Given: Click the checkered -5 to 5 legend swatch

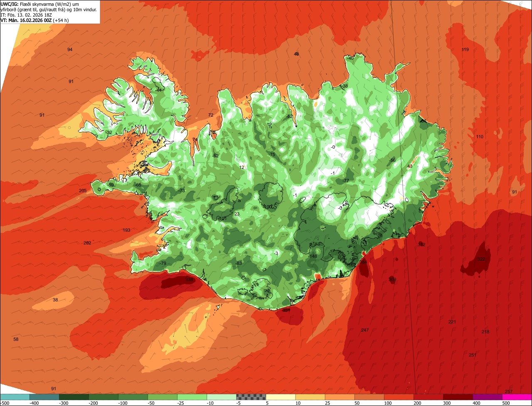Looking at the screenshot, I should (251, 397).
